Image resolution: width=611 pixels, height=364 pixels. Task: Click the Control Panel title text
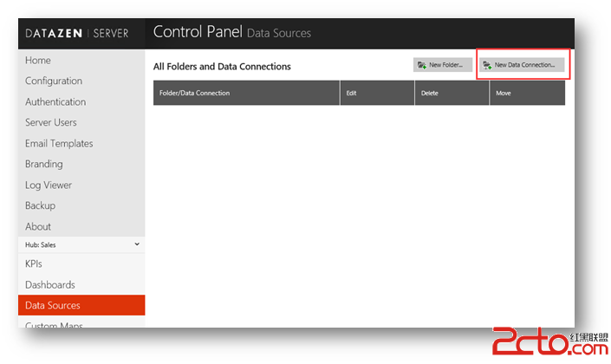pyautogui.click(x=198, y=32)
